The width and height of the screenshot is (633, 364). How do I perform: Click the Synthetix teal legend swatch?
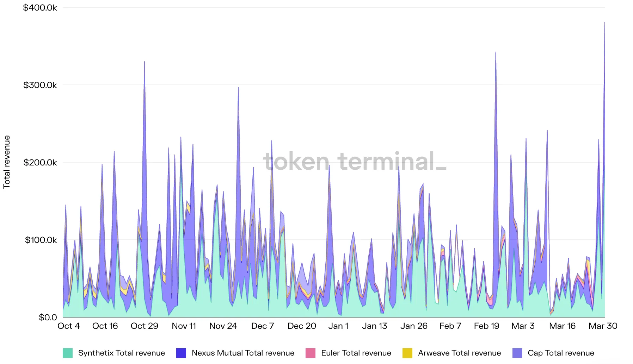pyautogui.click(x=68, y=353)
